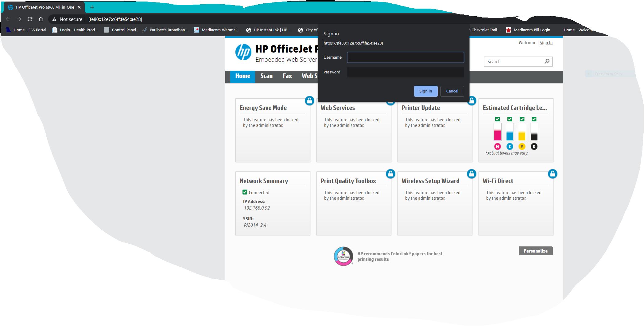Click the HP logo on the page
The image size is (644, 326).
click(243, 52)
